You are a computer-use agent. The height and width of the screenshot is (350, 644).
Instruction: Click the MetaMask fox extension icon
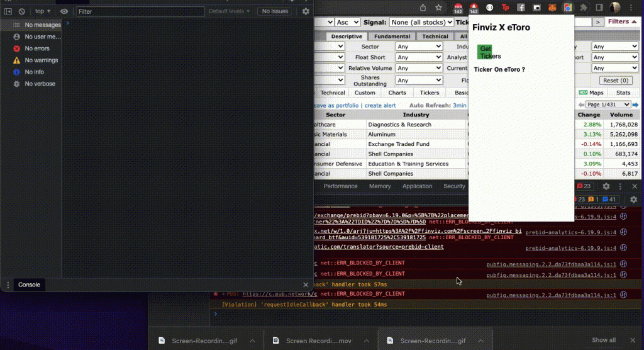click(553, 8)
